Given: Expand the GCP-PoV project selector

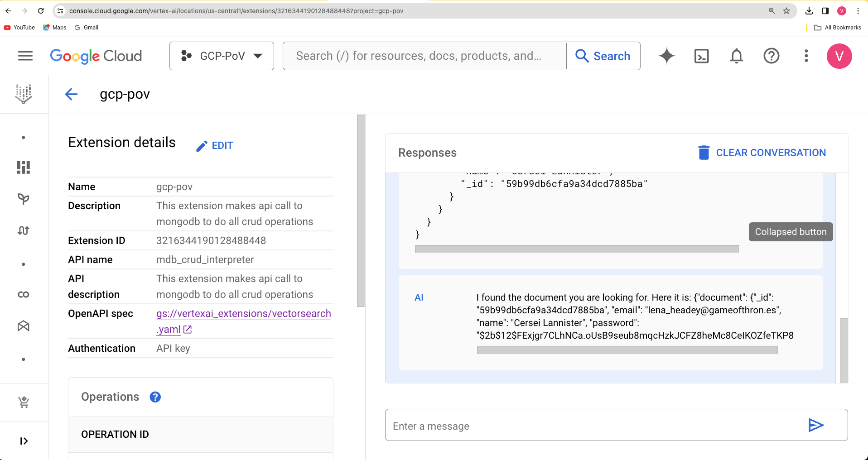Looking at the screenshot, I should (x=222, y=56).
